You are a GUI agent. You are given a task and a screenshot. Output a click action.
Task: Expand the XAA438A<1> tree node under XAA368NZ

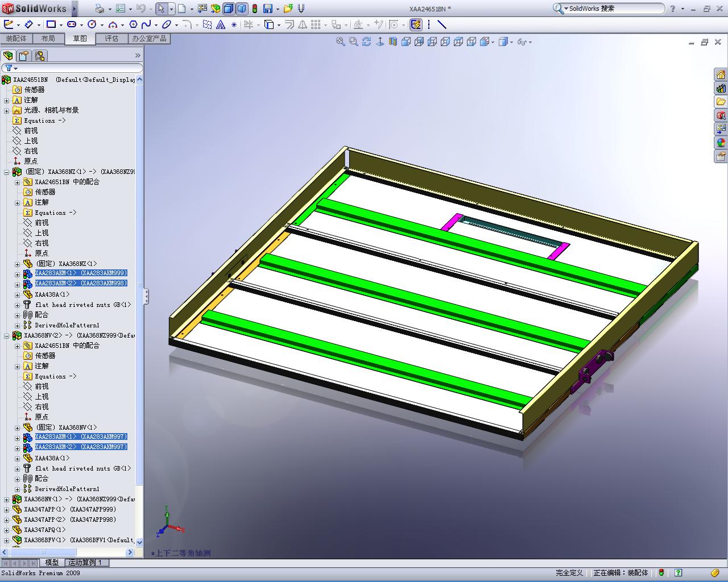[17, 294]
